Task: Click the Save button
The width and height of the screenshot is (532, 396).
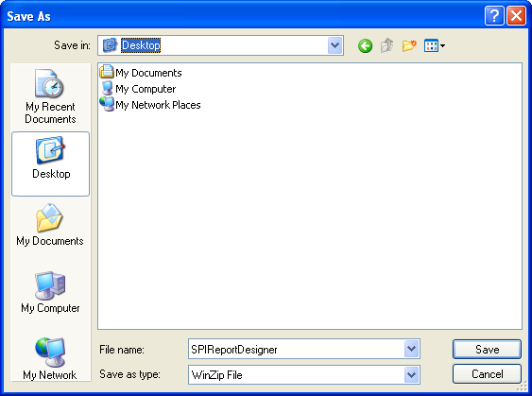Action: (x=487, y=349)
